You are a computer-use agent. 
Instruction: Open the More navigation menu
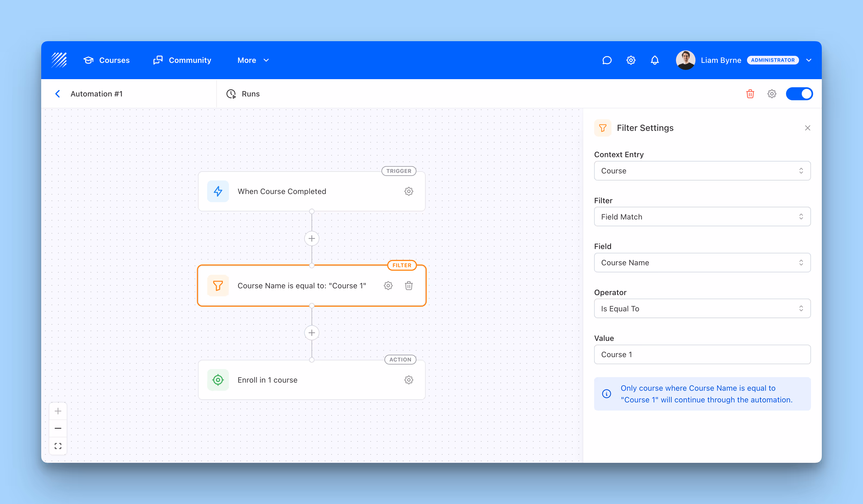pyautogui.click(x=253, y=60)
